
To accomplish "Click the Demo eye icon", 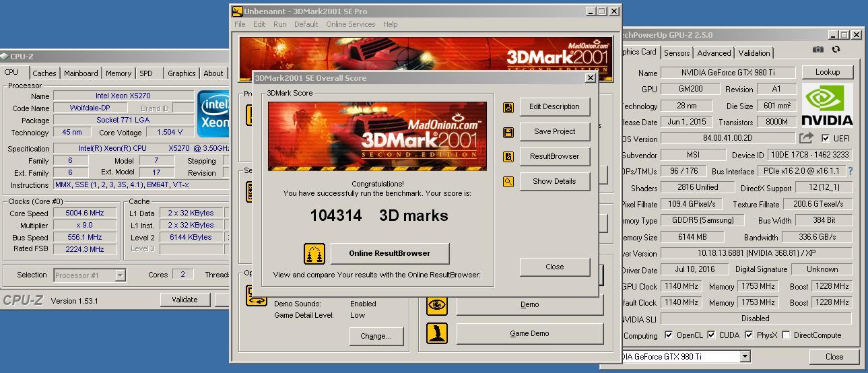I will pyautogui.click(x=437, y=305).
